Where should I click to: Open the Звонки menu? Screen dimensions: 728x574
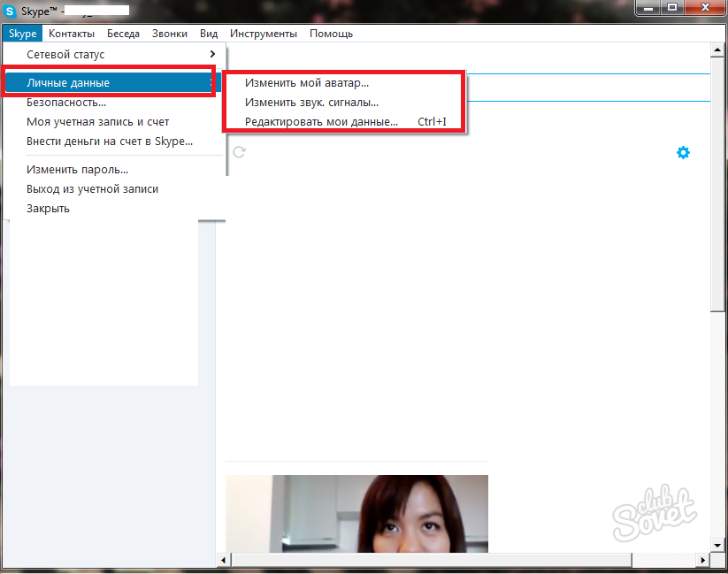click(169, 34)
